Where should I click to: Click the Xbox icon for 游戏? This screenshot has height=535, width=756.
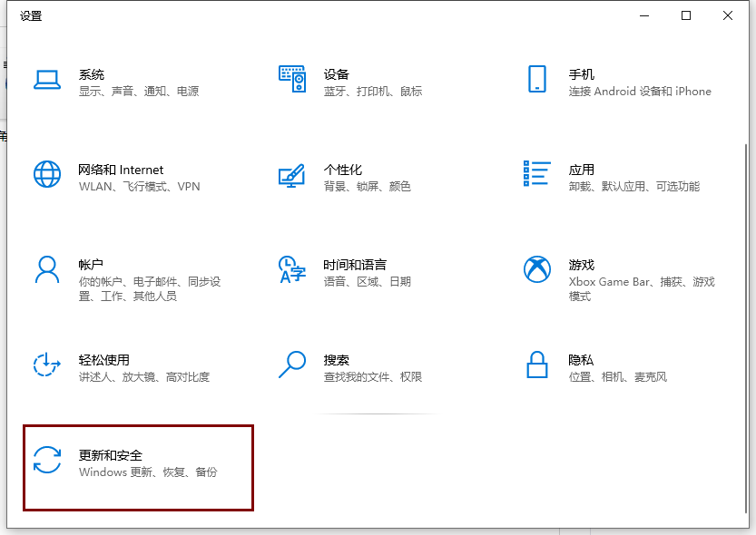[x=537, y=269]
